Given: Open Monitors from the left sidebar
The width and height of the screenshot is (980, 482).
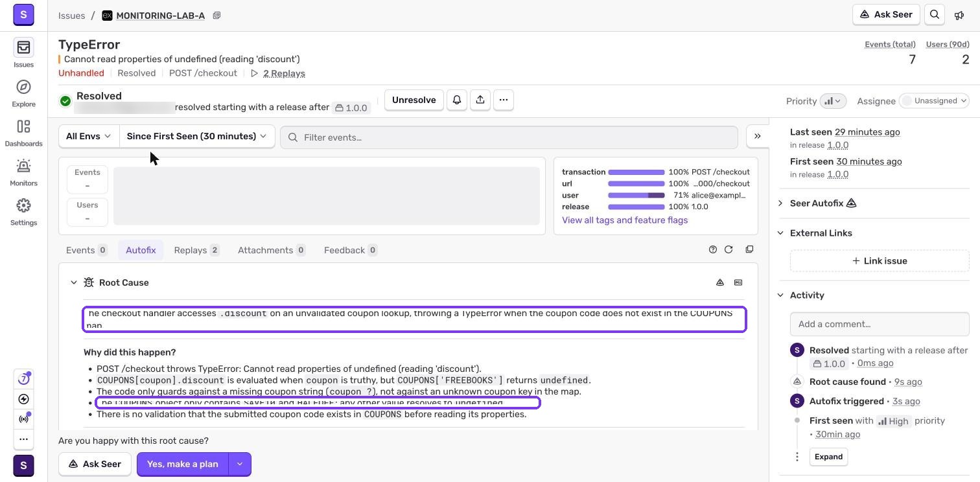Looking at the screenshot, I should point(23,172).
